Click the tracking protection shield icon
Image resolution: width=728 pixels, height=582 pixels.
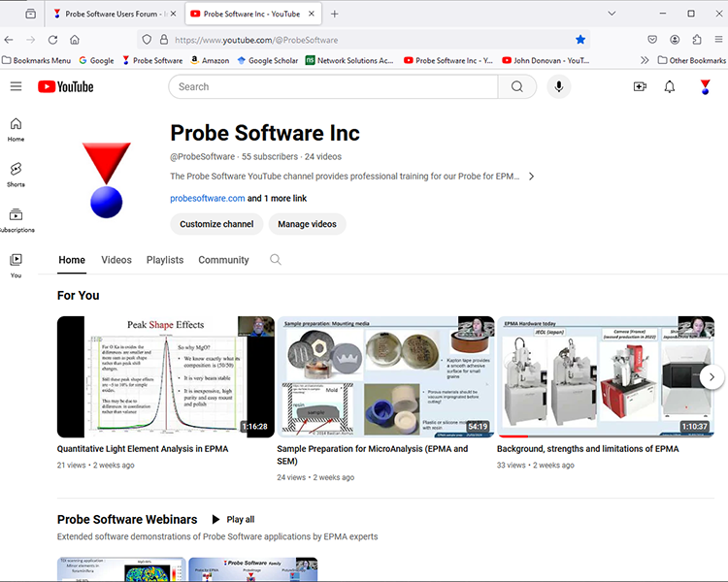pyautogui.click(x=147, y=40)
